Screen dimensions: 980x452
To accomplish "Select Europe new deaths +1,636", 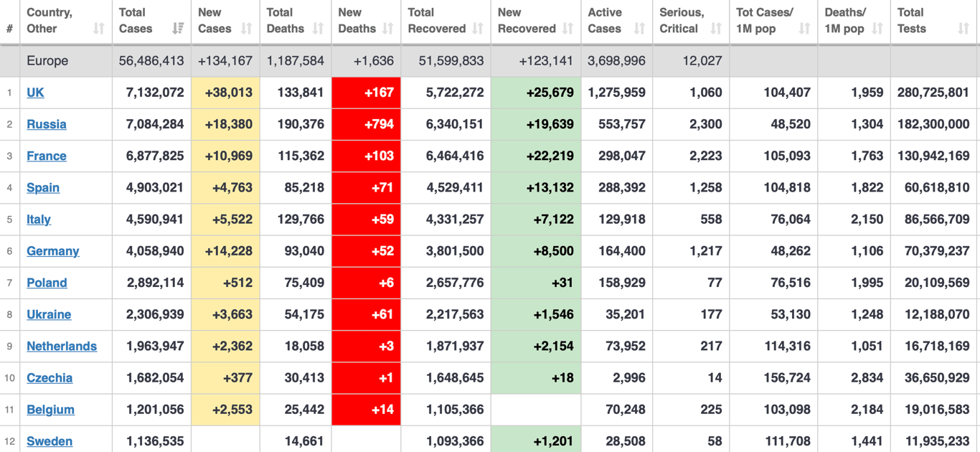I will 374,61.
